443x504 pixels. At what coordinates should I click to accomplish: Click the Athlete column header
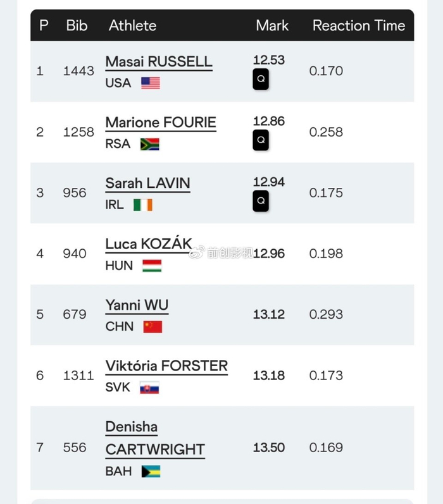(132, 25)
